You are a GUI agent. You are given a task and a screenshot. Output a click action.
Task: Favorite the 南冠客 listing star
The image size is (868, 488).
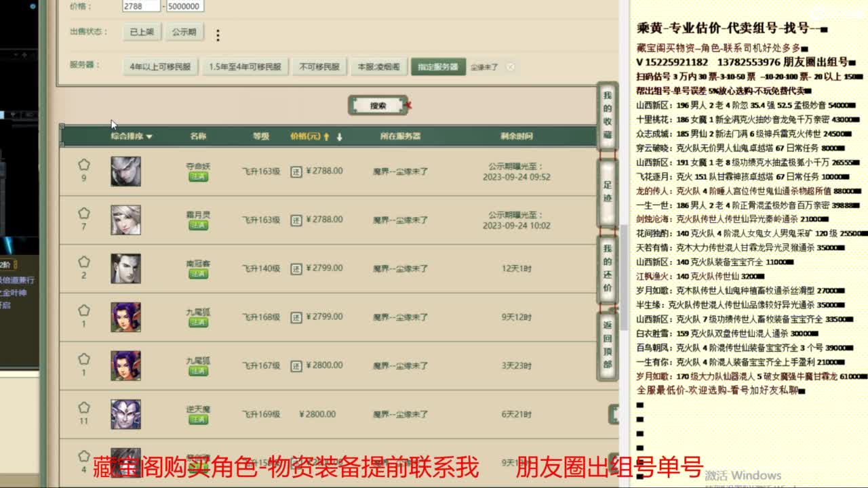(x=83, y=262)
